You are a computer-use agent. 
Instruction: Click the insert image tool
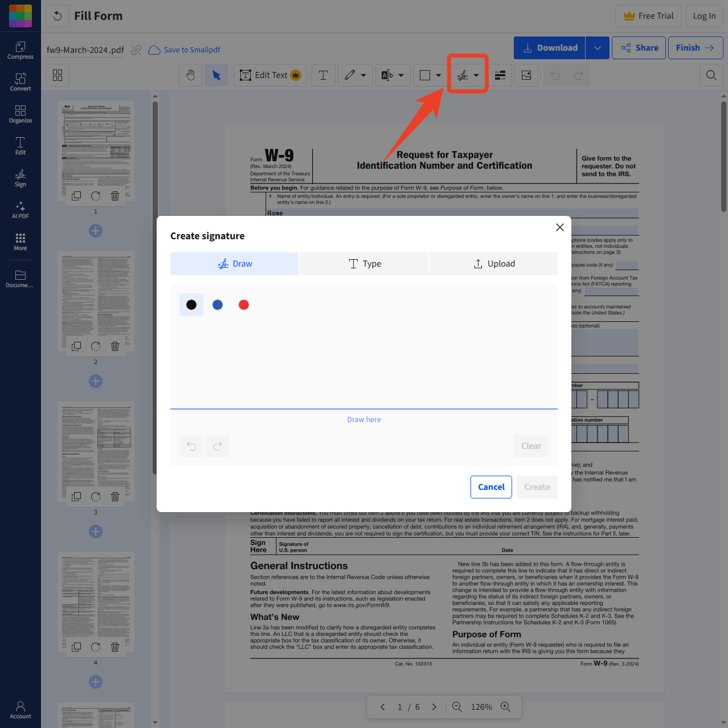coord(526,75)
